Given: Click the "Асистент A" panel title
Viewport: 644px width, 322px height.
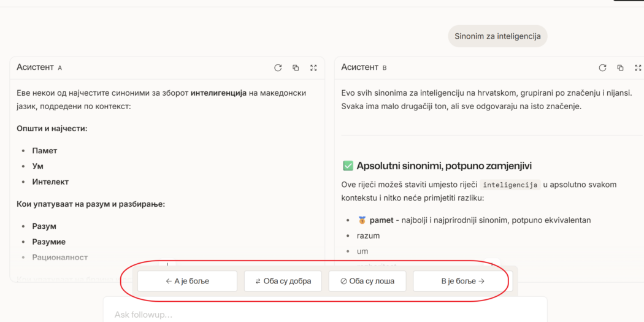Looking at the screenshot, I should coord(39,67).
